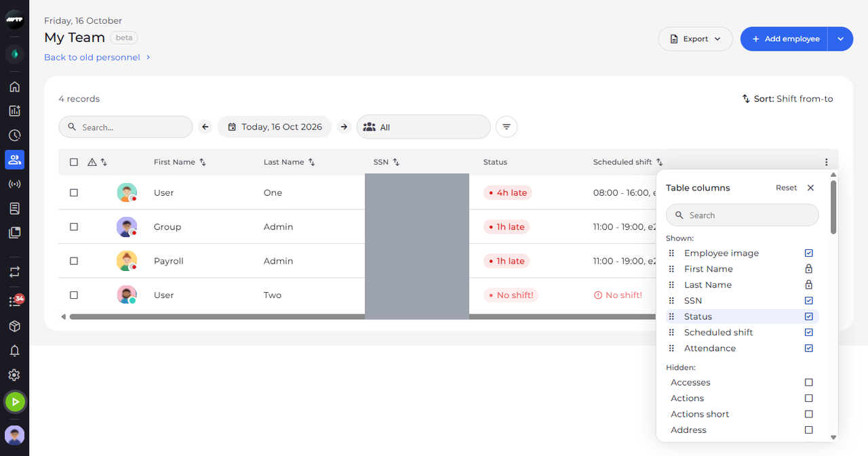Viewport: 868px width, 456px height.
Task: Open the Home icon in sidebar
Action: (x=14, y=87)
